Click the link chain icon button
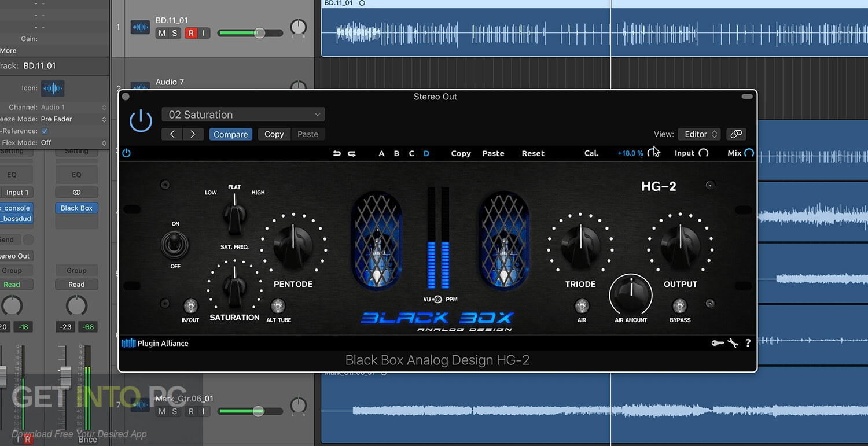The image size is (868, 446). coord(736,134)
